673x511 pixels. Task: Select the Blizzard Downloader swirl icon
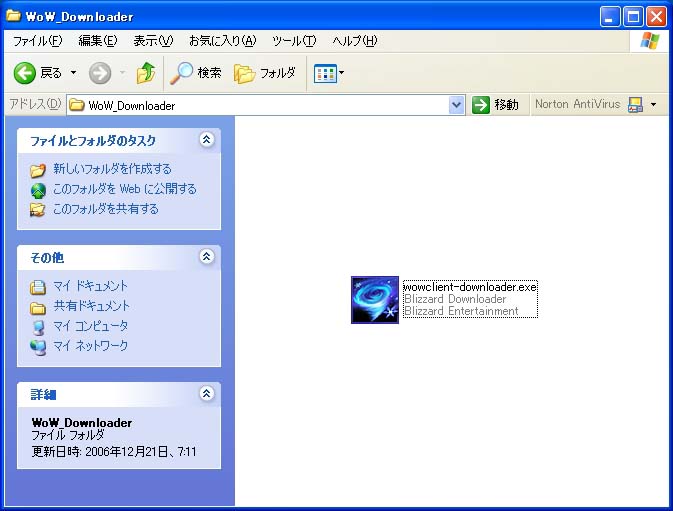(x=375, y=299)
